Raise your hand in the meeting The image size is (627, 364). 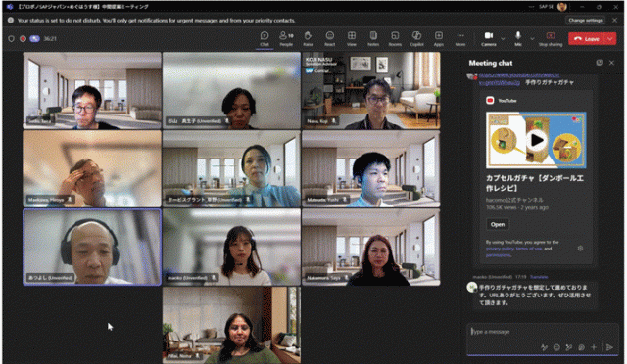pyautogui.click(x=308, y=39)
